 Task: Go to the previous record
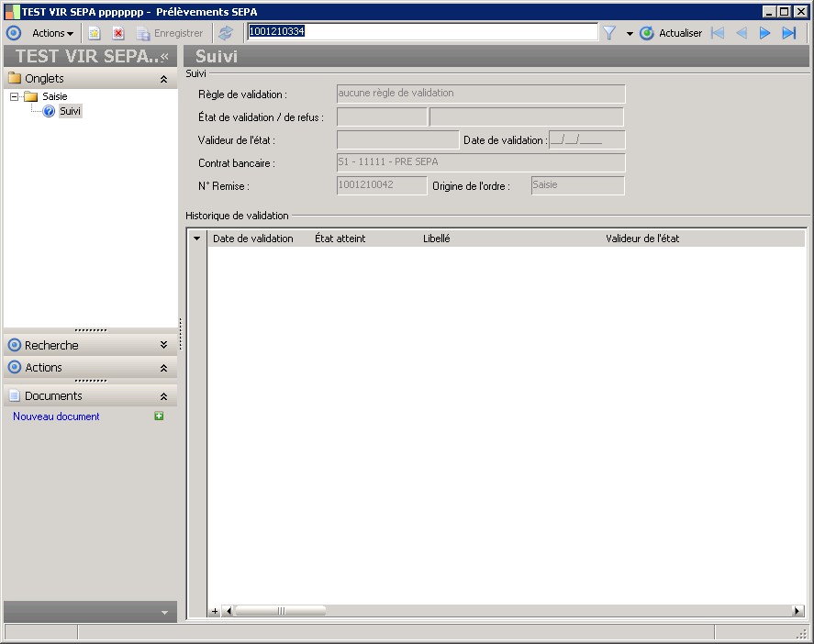[742, 33]
